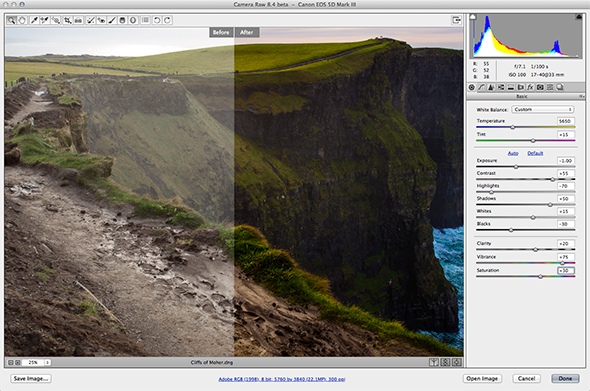Switch to the Basic panel tab
The width and height of the screenshot is (590, 391).
click(471, 87)
